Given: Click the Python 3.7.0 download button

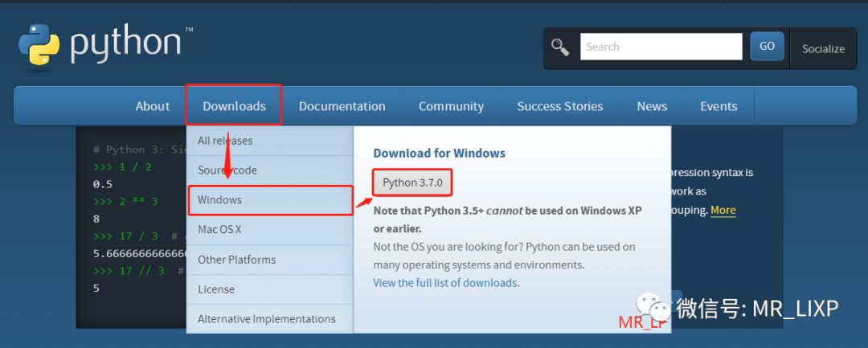Looking at the screenshot, I should pyautogui.click(x=412, y=182).
